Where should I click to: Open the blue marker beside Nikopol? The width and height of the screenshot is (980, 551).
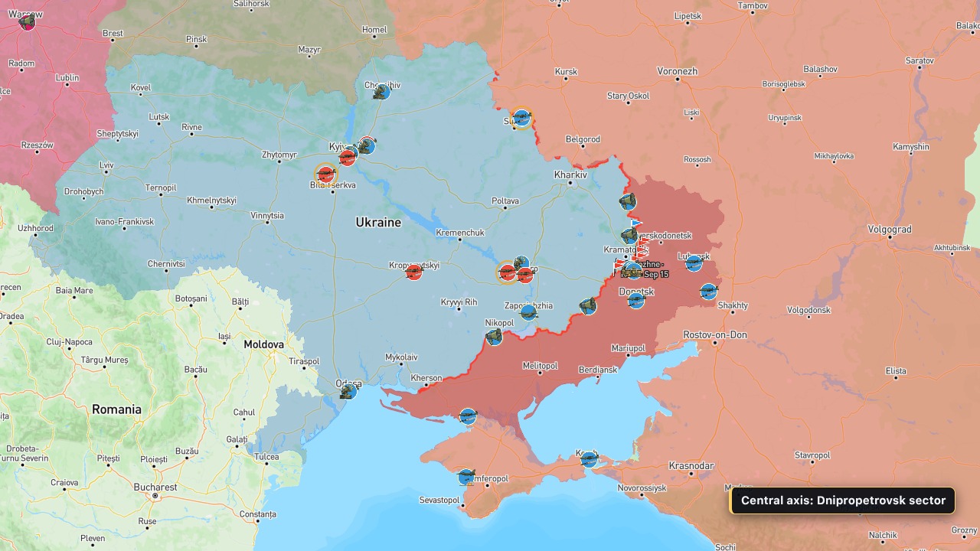495,337
